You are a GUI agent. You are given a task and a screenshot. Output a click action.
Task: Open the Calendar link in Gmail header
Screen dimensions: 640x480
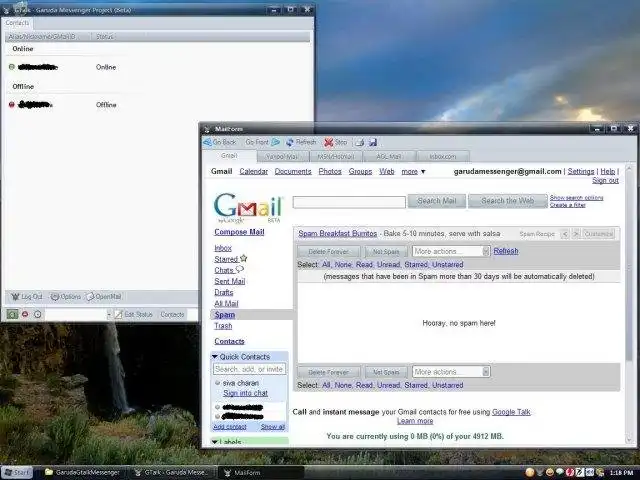point(253,171)
